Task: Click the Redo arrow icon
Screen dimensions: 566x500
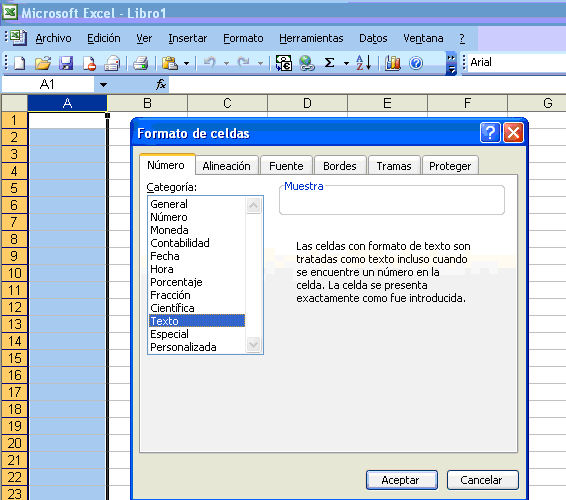Action: click(244, 62)
